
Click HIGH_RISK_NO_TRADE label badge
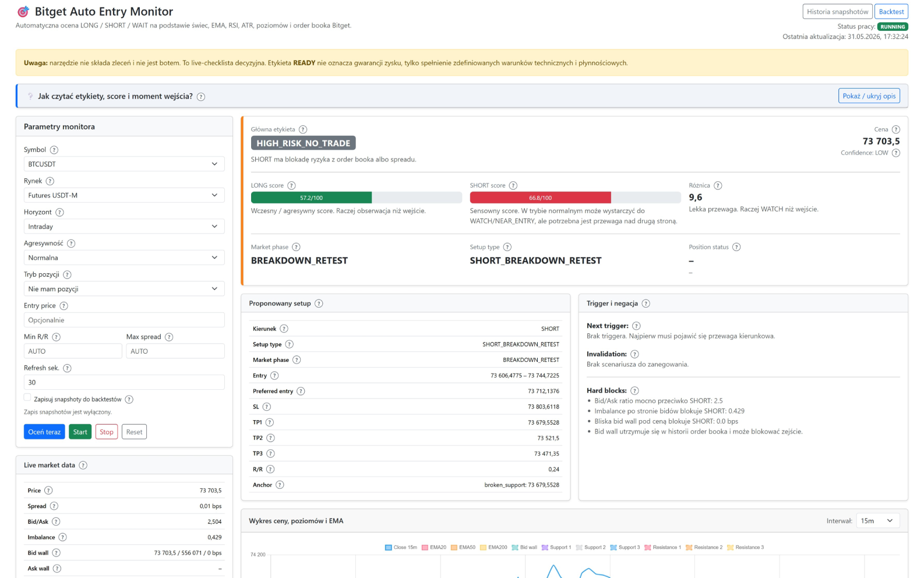pos(303,143)
